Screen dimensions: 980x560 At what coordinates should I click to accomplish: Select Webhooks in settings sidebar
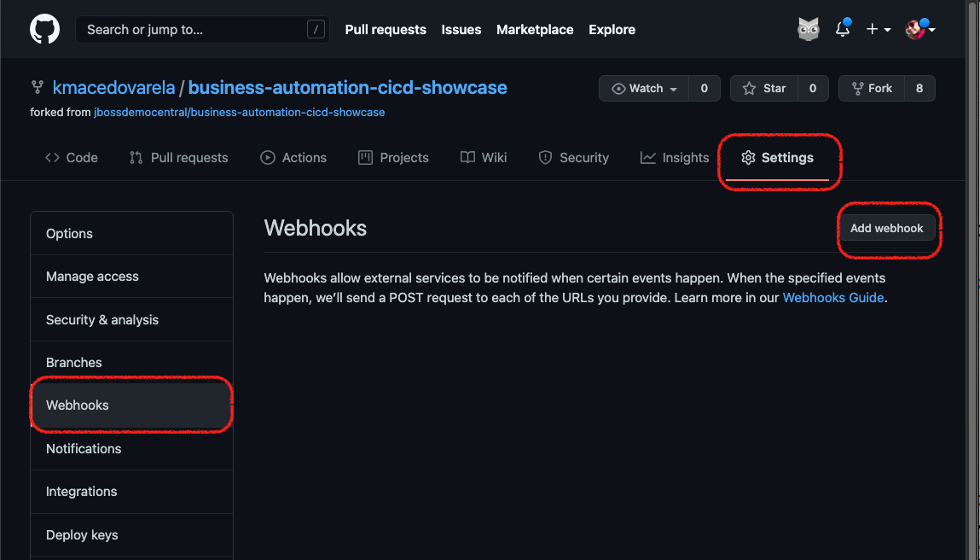point(132,405)
